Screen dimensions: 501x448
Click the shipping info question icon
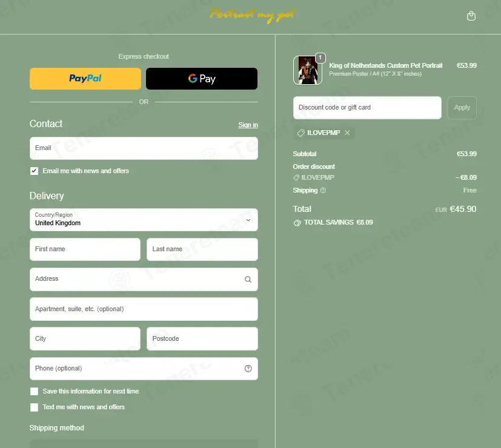point(323,190)
